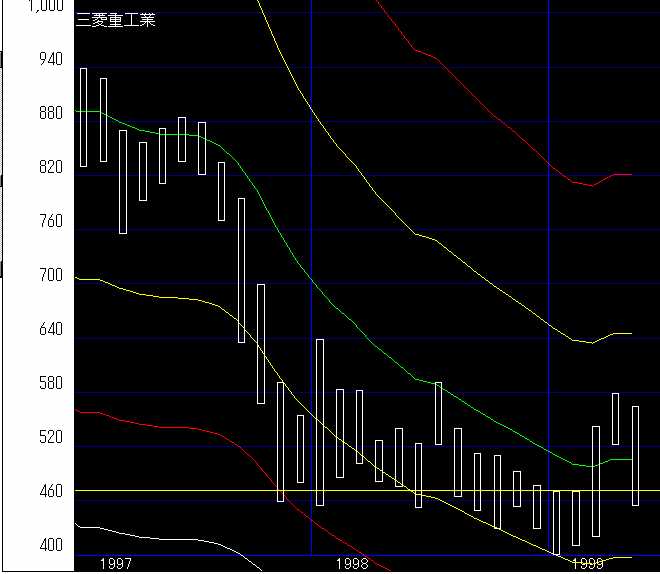Click the tall candlestick just right of 1998 line
The width and height of the screenshot is (660, 574).
pyautogui.click(x=320, y=422)
